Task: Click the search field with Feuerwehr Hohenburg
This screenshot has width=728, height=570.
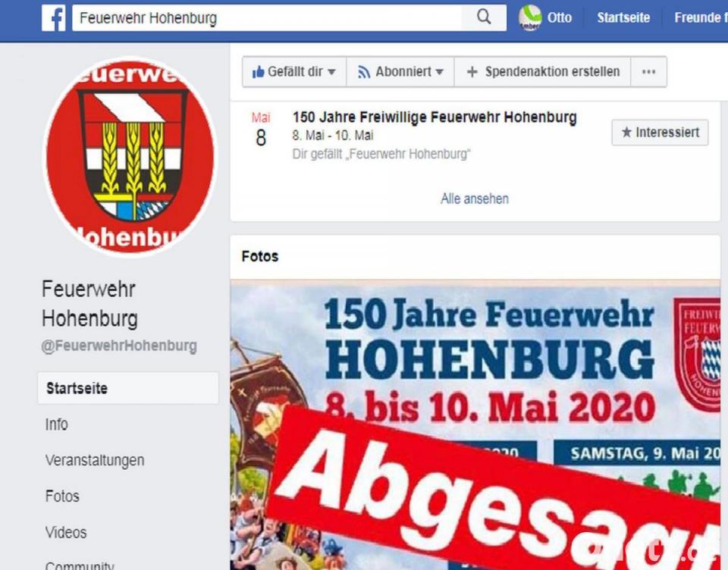Action: click(267, 18)
